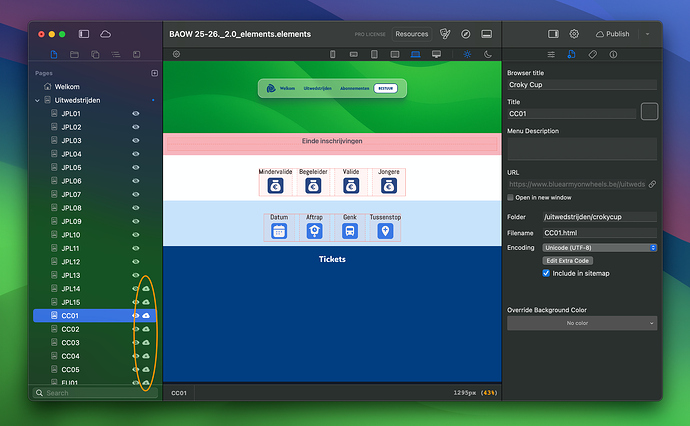Add a new page with the plus icon
The image size is (690, 426).
154,73
